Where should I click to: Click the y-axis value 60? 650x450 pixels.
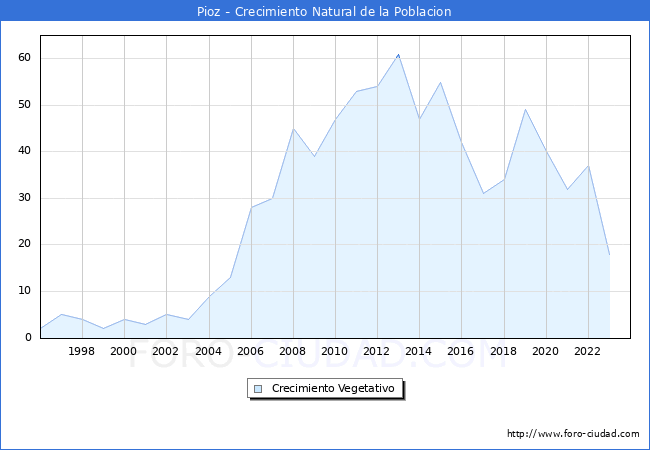[x=24, y=58]
